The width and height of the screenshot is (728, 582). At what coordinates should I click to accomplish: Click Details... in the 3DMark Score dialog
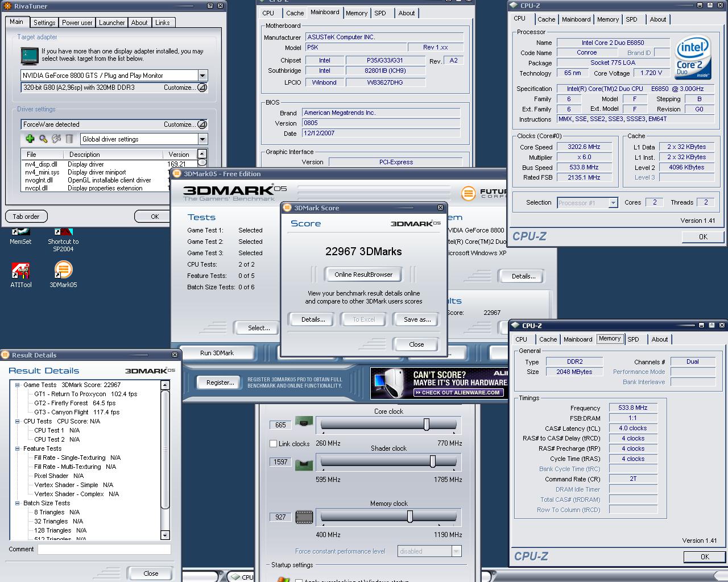click(313, 319)
